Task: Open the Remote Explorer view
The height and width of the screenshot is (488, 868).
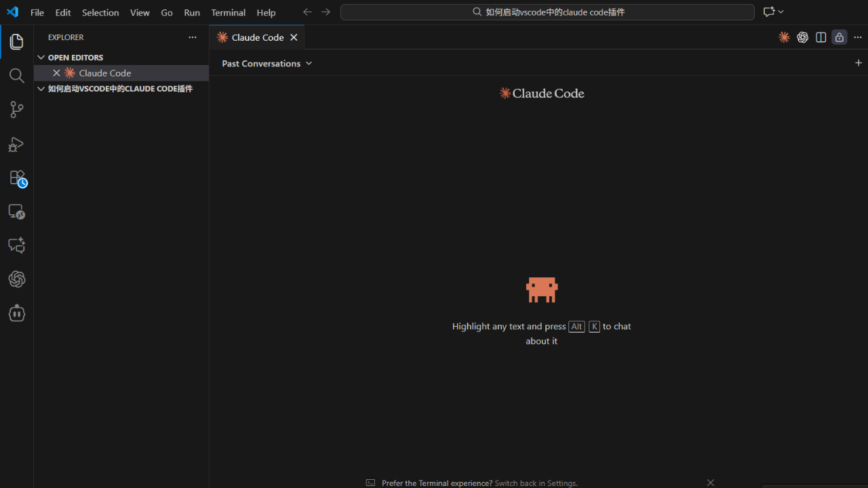Action: 17,211
